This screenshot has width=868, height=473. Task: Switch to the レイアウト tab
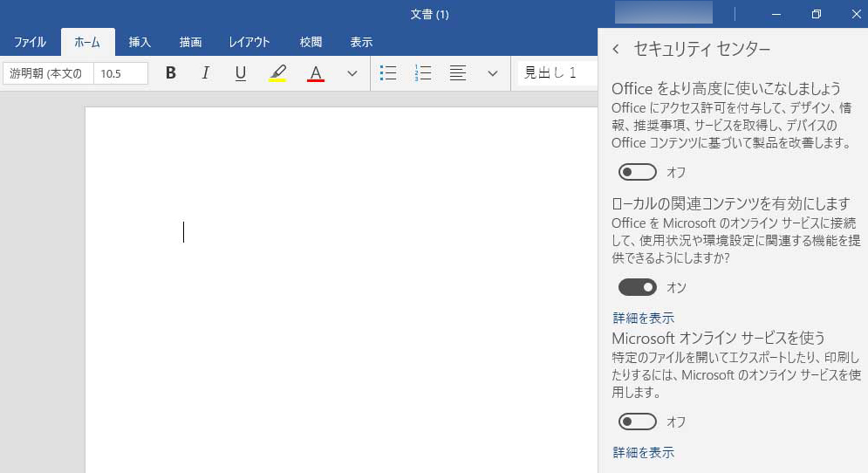pyautogui.click(x=249, y=42)
